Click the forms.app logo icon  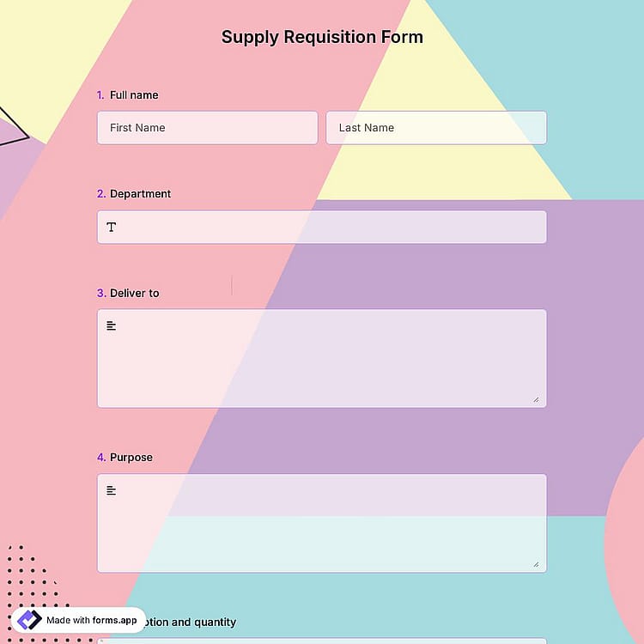[x=29, y=620]
